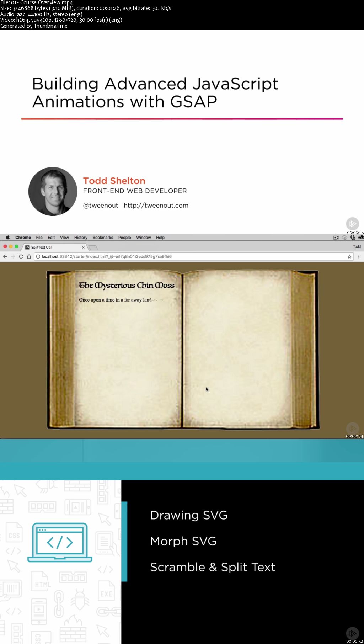The height and width of the screenshot is (644, 364).
Task: Click the screen recording camera menu bar icon
Action: (x=336, y=238)
